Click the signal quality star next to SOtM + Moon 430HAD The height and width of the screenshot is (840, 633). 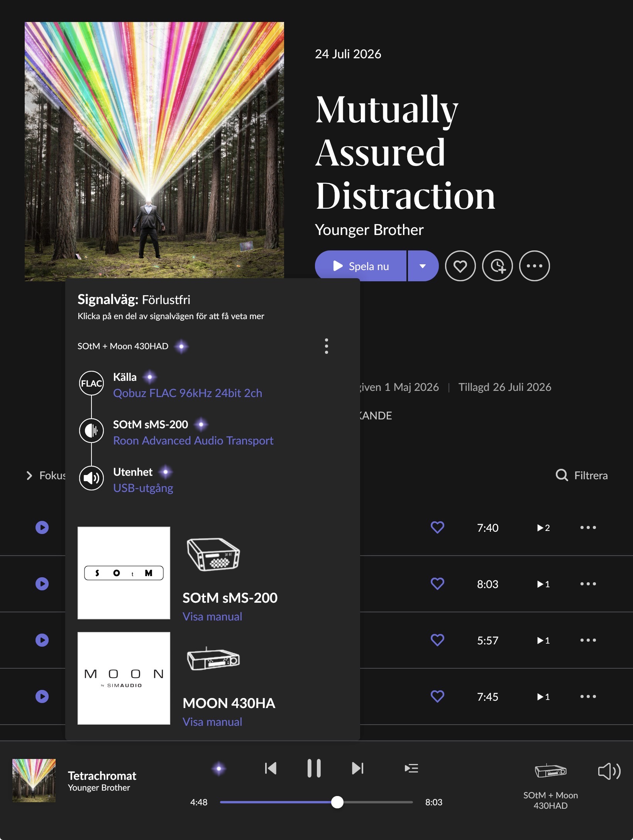(181, 346)
